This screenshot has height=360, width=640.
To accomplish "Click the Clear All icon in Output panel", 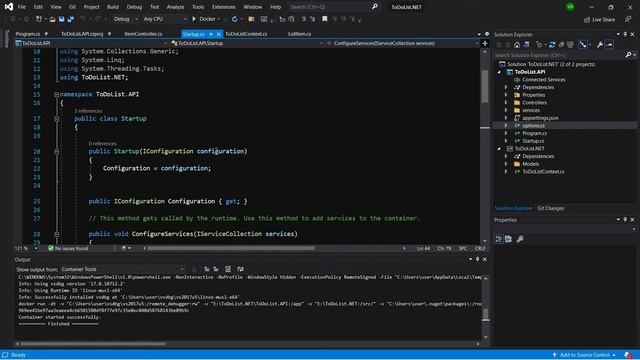I will pyautogui.click(x=228, y=269).
